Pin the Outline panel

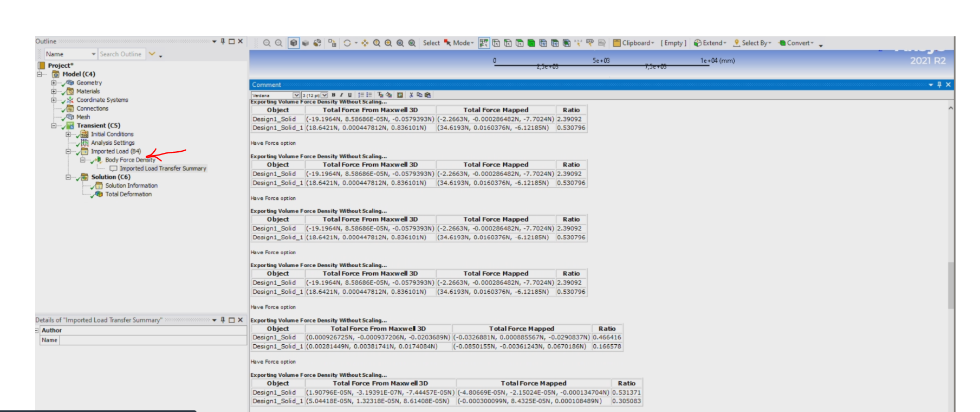(223, 41)
